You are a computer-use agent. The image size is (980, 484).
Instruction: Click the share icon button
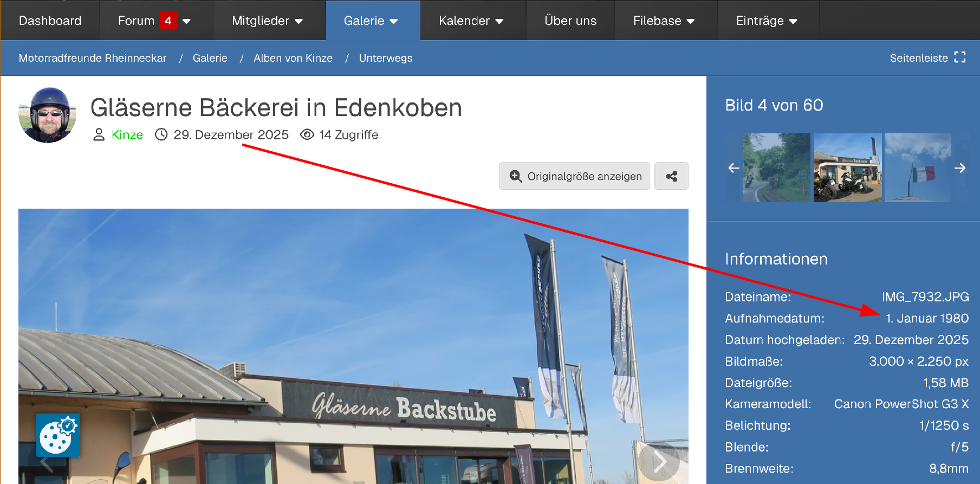[x=671, y=176]
